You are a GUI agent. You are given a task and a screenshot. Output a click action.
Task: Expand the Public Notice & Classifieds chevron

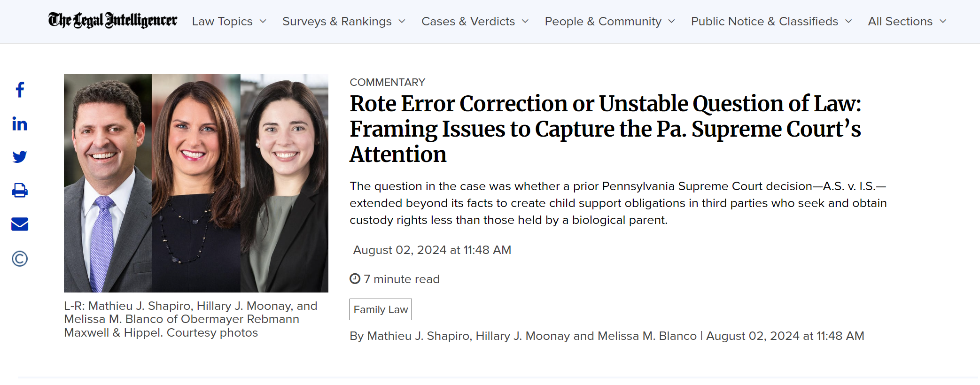click(x=848, y=21)
